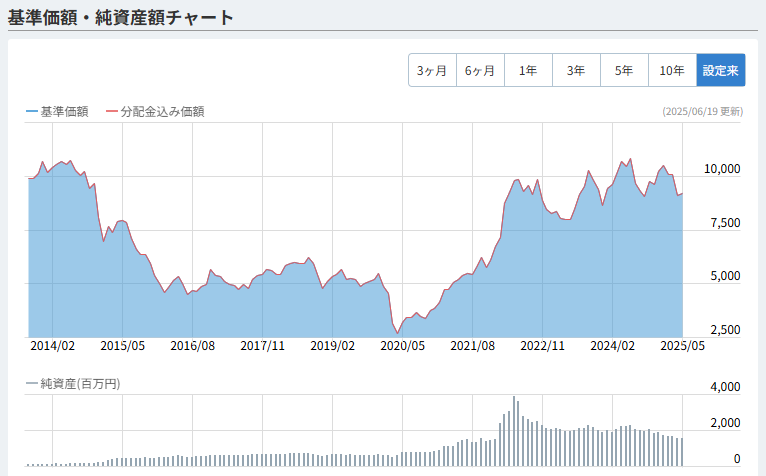This screenshot has height=476, width=766.
Task: Click the 10,000 price axis label
Action: pos(722,169)
